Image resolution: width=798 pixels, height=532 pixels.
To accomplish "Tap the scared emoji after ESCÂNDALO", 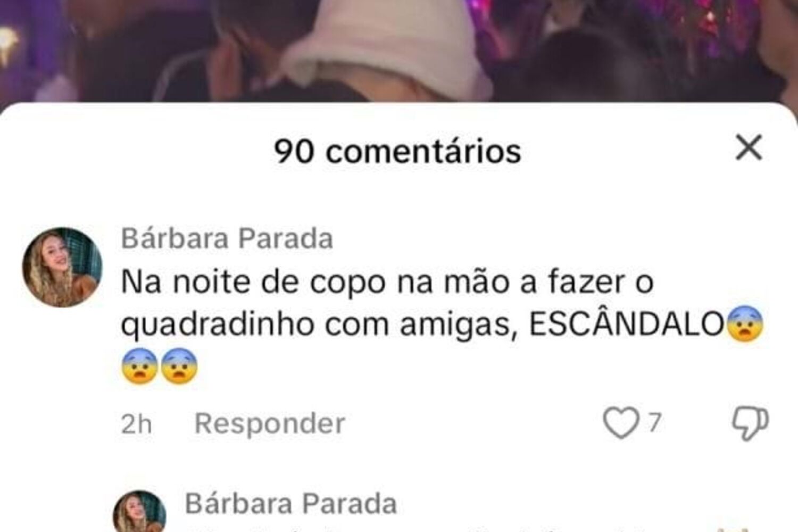I will (x=745, y=323).
